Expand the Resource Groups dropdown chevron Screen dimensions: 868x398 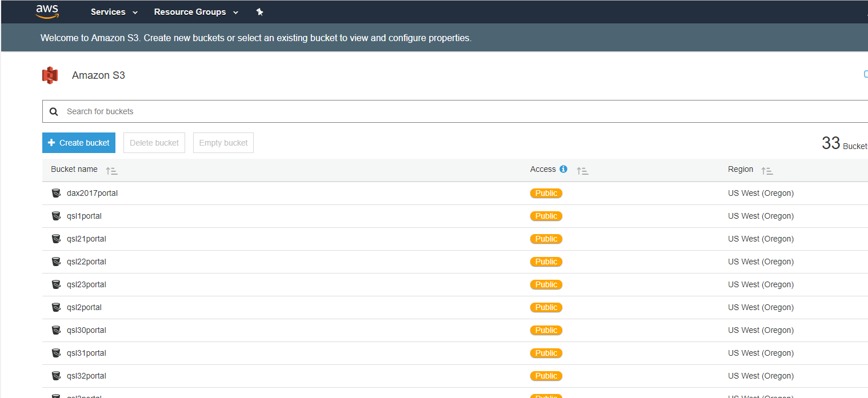(x=235, y=13)
